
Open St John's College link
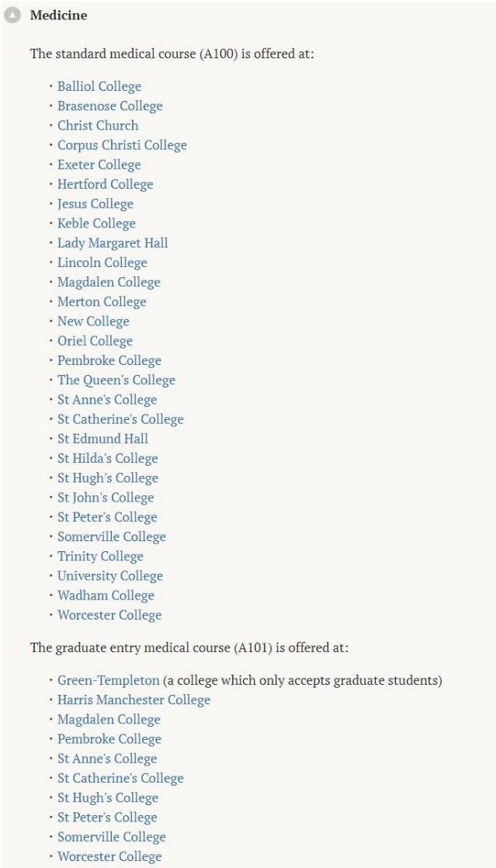(x=106, y=498)
